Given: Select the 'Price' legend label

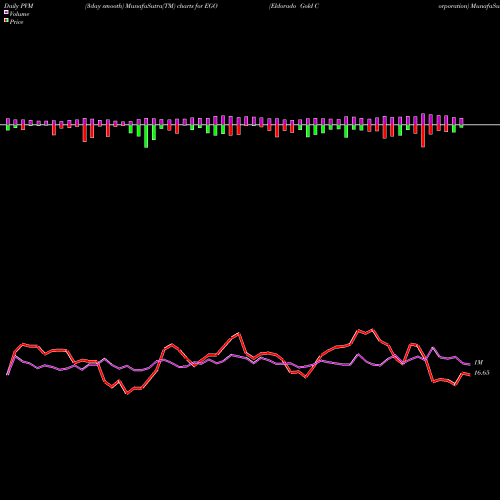Looking at the screenshot, I should [x=16, y=22].
